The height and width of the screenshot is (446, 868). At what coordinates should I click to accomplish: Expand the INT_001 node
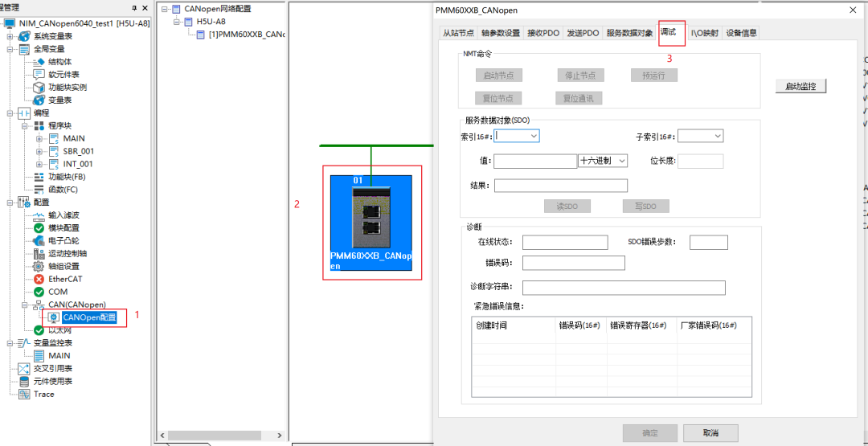40,164
